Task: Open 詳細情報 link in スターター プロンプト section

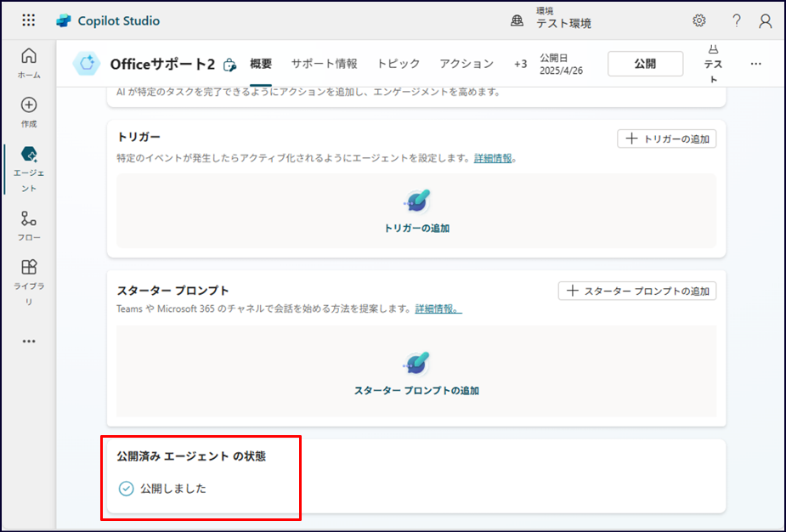Action: click(438, 308)
